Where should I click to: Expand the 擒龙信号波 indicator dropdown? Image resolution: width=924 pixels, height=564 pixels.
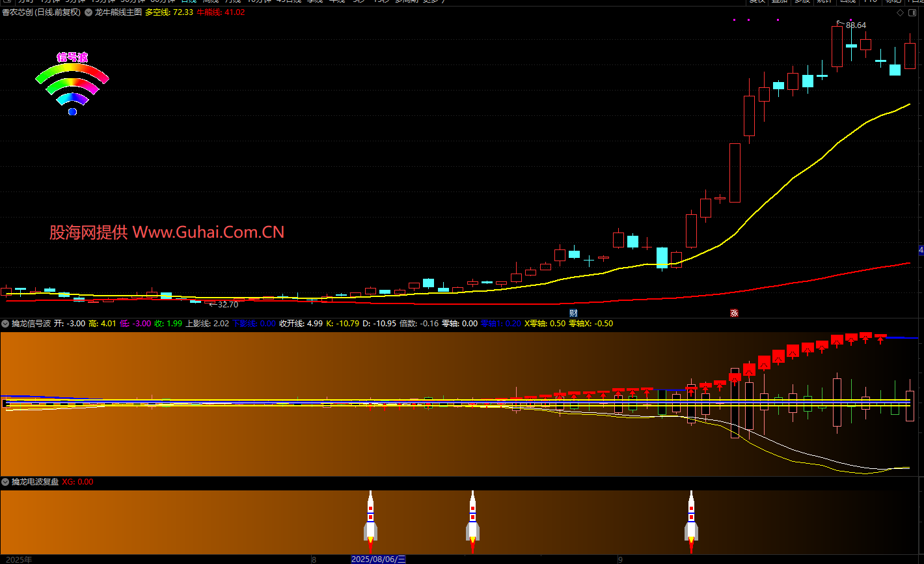[5, 324]
